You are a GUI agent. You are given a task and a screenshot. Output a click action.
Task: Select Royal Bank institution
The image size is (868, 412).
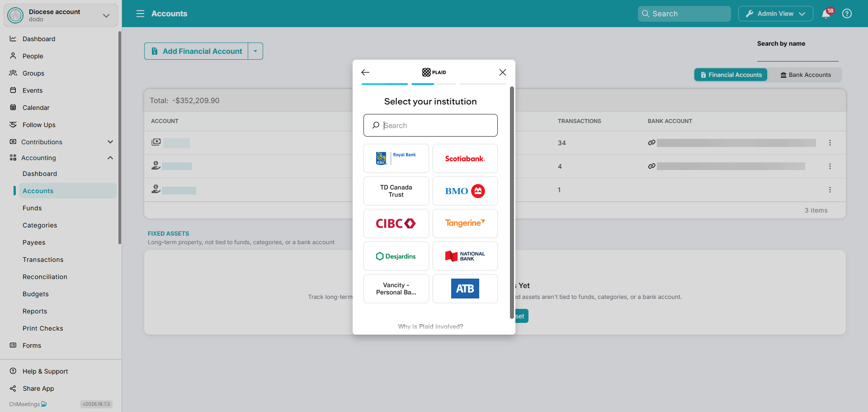point(396,158)
